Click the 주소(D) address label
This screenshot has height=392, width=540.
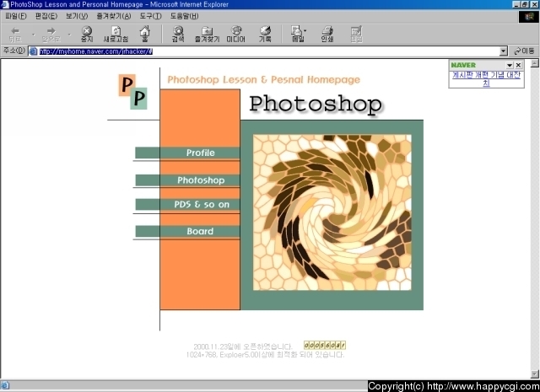pyautogui.click(x=14, y=51)
